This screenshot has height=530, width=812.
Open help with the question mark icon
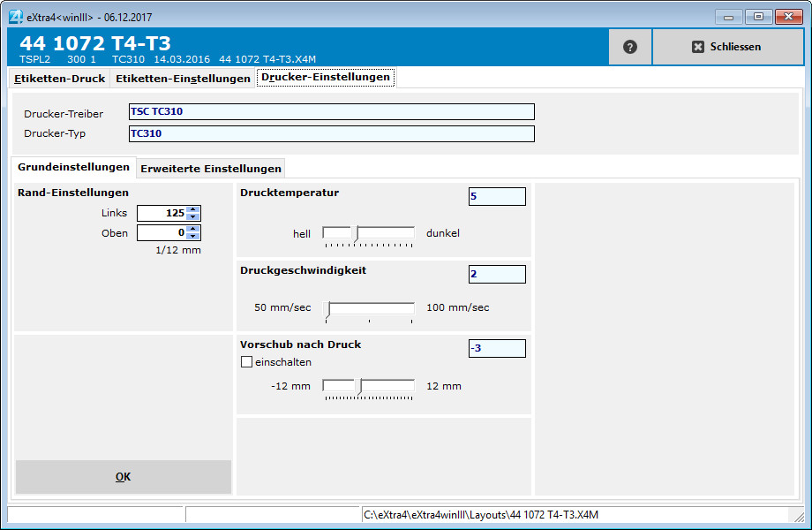coord(629,46)
